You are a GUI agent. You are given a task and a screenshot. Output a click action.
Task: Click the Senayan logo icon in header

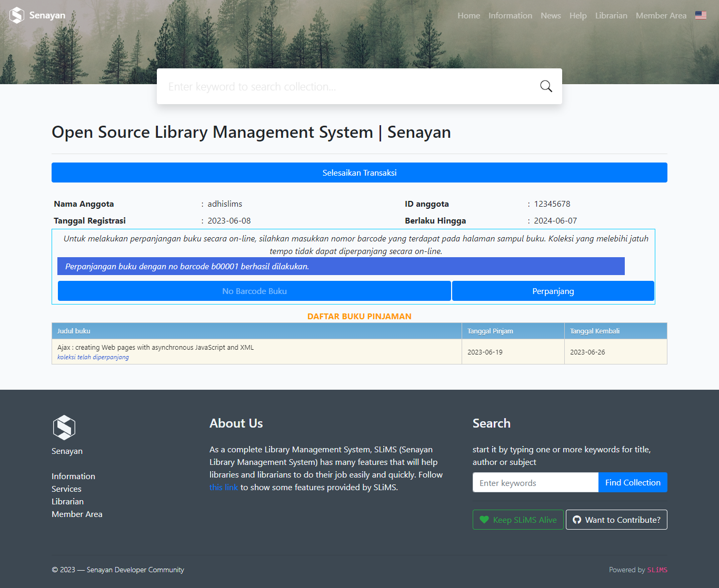[17, 15]
